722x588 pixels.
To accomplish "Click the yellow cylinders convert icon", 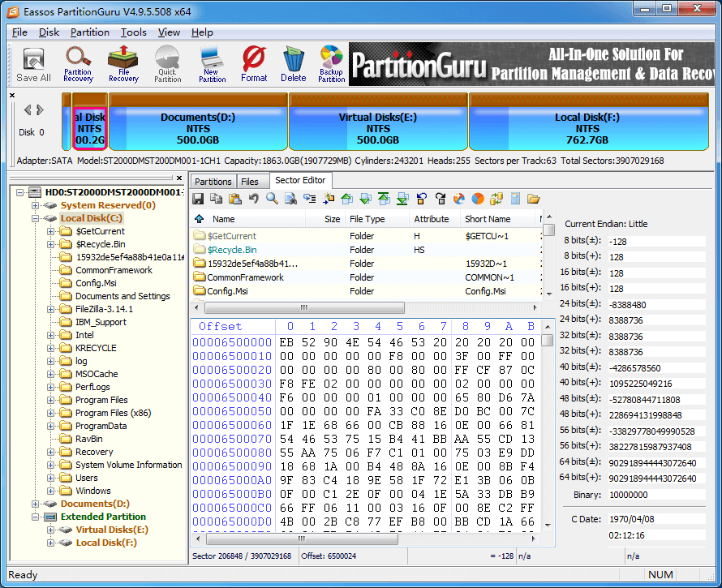I will [x=496, y=199].
